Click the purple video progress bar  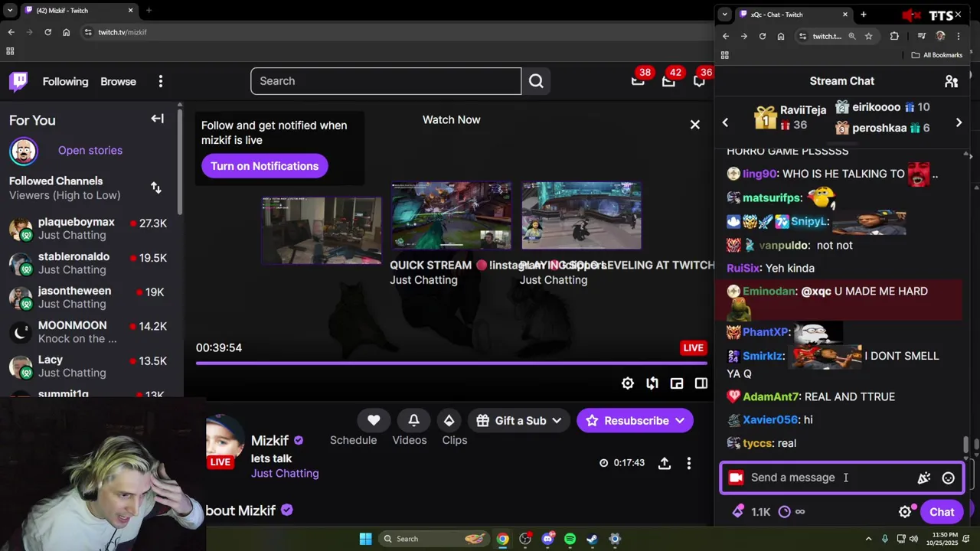[451, 363]
